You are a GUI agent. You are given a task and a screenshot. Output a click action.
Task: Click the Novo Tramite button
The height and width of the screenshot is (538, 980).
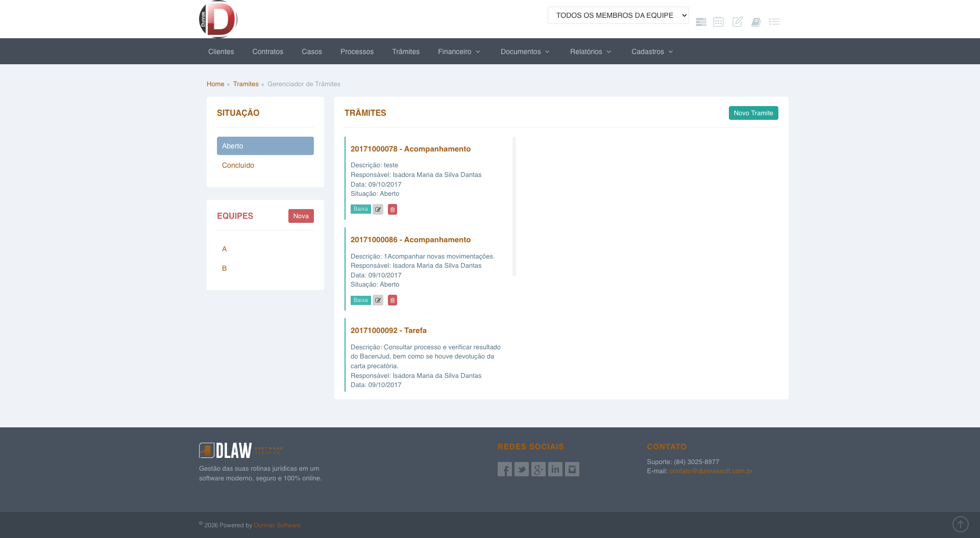coord(753,113)
